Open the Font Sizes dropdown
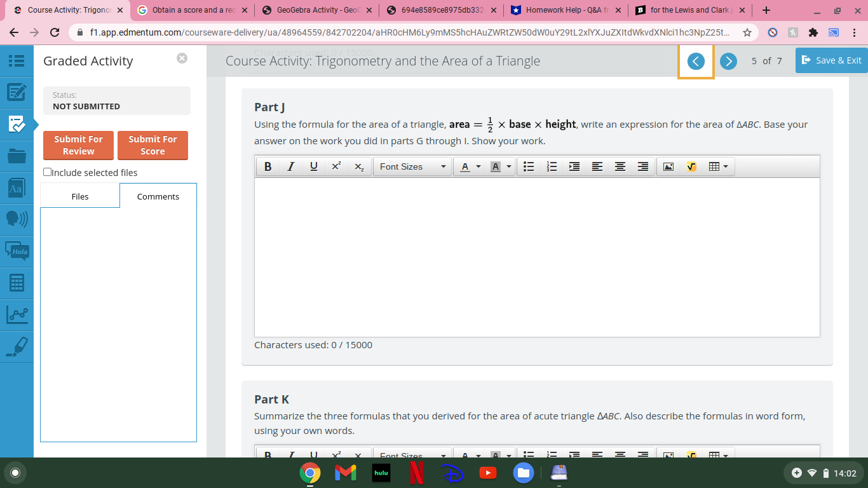This screenshot has height=488, width=868. click(412, 166)
